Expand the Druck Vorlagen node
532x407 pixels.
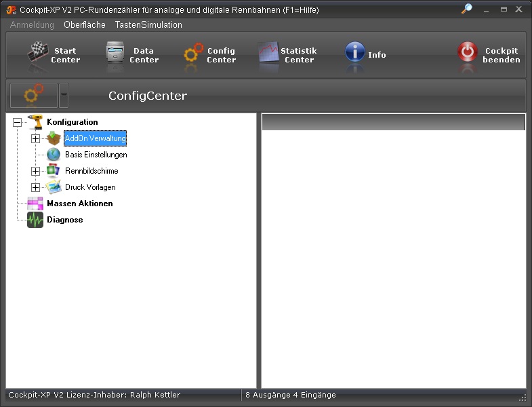coord(35,187)
